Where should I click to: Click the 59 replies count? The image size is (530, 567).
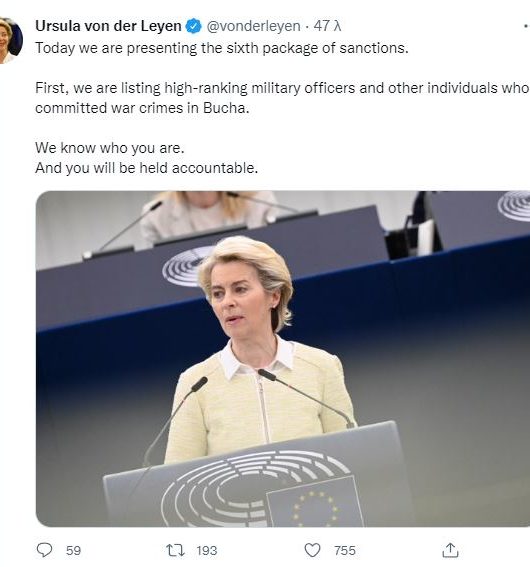click(x=73, y=551)
